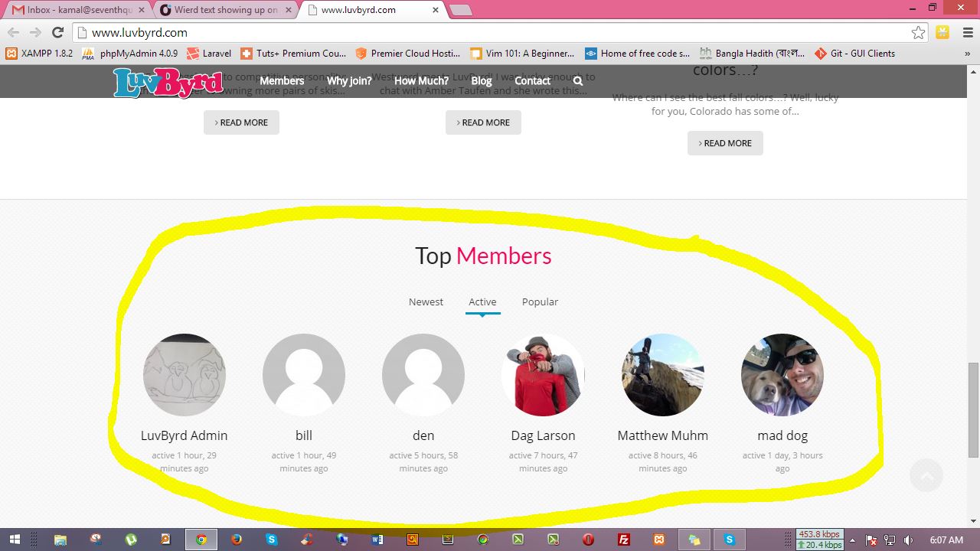Switch to the Newest members tab
Viewport: 980px width, 551px height.
[426, 302]
